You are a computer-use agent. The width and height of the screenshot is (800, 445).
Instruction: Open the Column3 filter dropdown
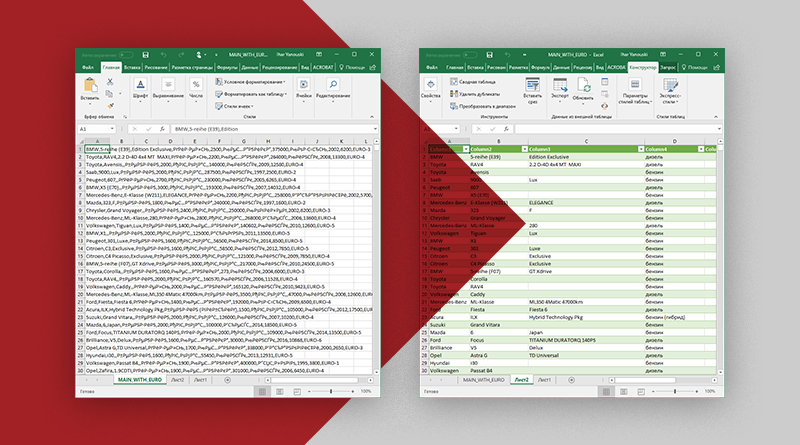pos(641,149)
